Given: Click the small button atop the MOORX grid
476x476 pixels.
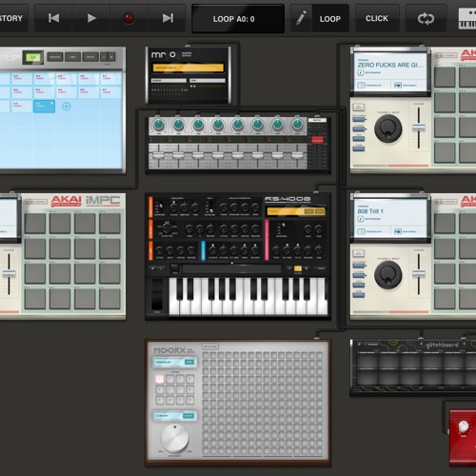Looking at the screenshot, I should [210, 347].
